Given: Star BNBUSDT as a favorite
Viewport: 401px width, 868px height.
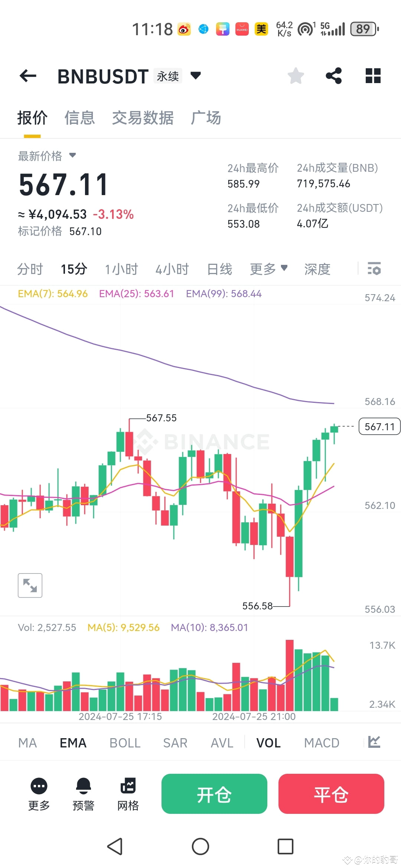Looking at the screenshot, I should 296,76.
